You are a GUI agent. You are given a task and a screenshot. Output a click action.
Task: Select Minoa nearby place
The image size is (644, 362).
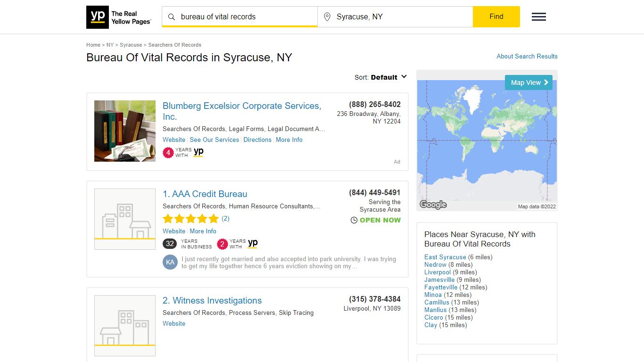433,295
